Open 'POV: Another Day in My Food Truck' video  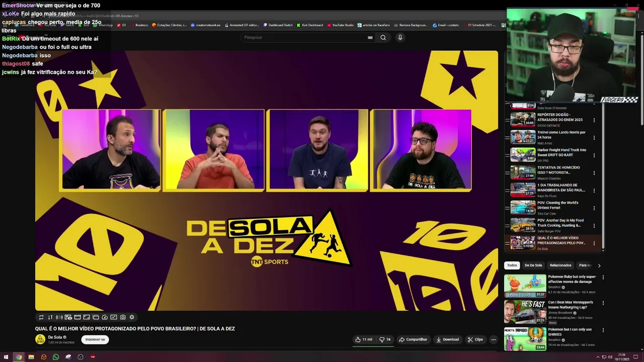click(551, 225)
